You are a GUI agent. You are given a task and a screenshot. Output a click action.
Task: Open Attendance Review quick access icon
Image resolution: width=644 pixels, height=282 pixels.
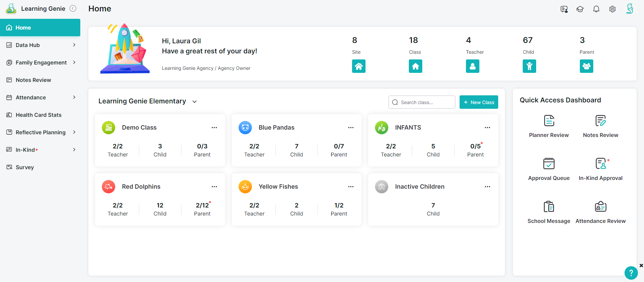(601, 206)
